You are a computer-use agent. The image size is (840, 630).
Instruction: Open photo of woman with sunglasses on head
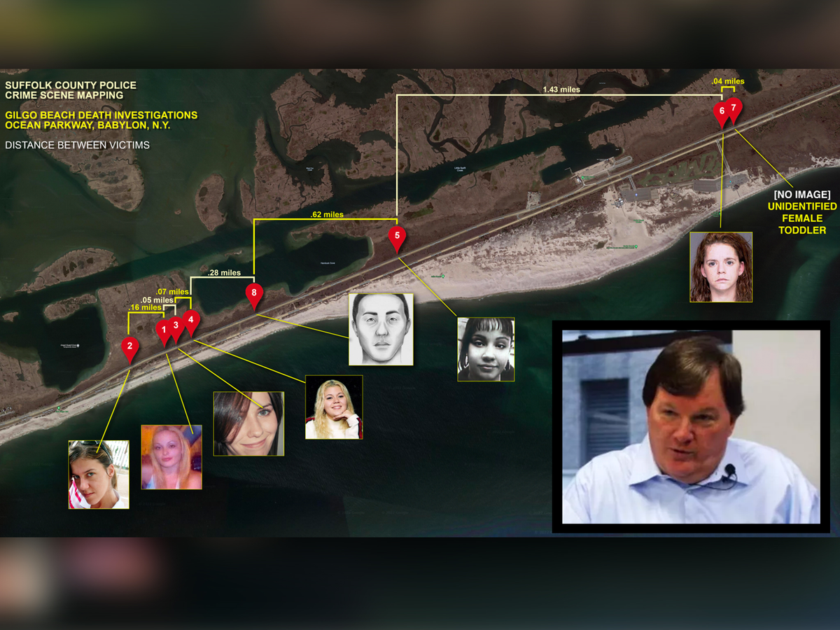pyautogui.click(x=99, y=474)
